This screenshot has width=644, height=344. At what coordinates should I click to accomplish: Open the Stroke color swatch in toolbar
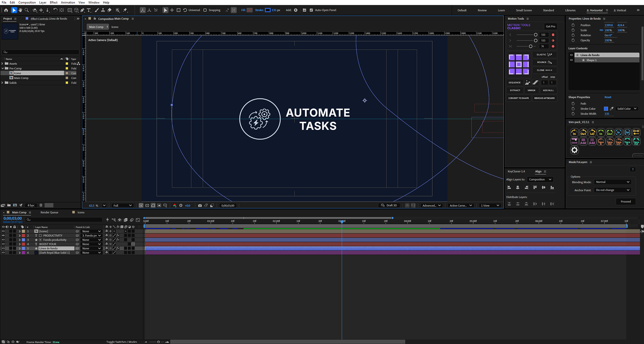point(268,10)
